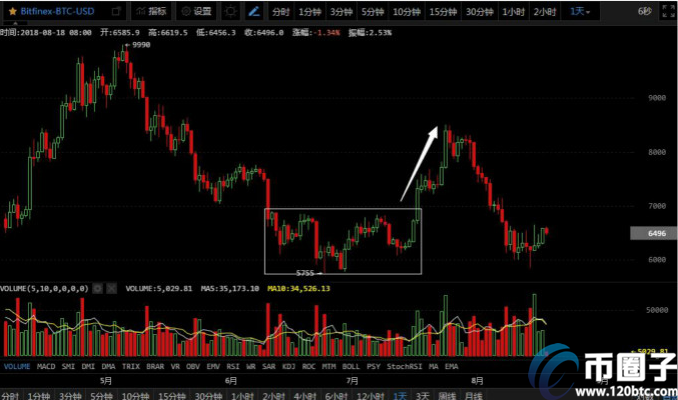Open the 1天 interval dropdown in top toolbar

[x=579, y=12]
